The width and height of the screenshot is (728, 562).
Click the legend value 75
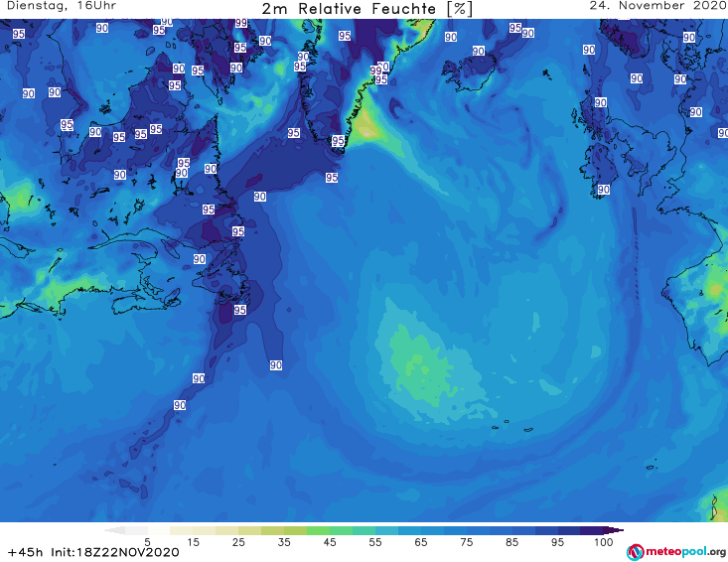[x=467, y=541]
